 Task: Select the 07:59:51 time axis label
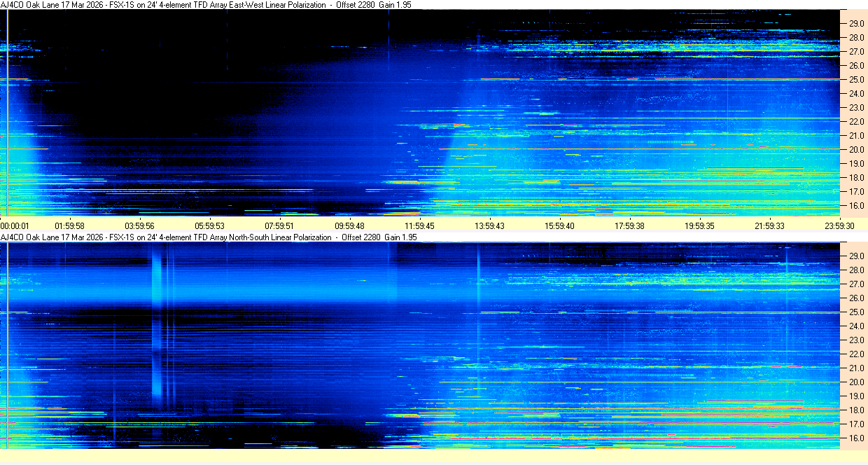[x=280, y=225]
